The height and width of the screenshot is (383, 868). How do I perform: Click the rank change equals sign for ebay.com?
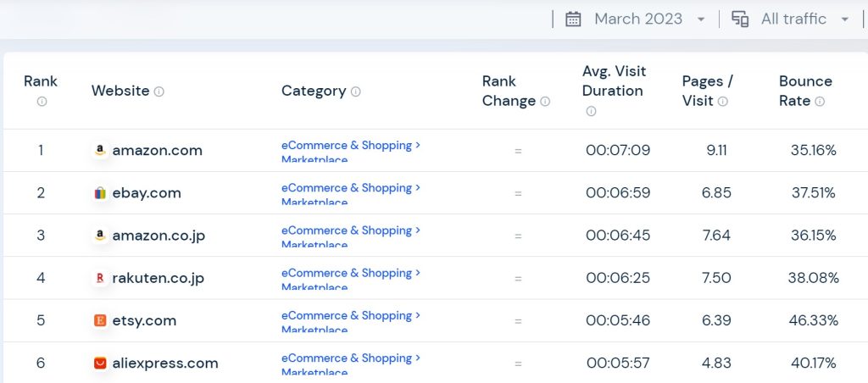coord(518,194)
